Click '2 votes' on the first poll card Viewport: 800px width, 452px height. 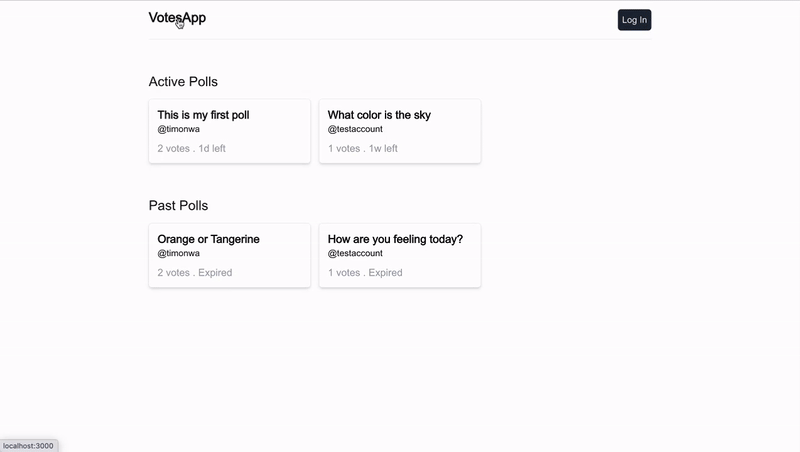173,148
